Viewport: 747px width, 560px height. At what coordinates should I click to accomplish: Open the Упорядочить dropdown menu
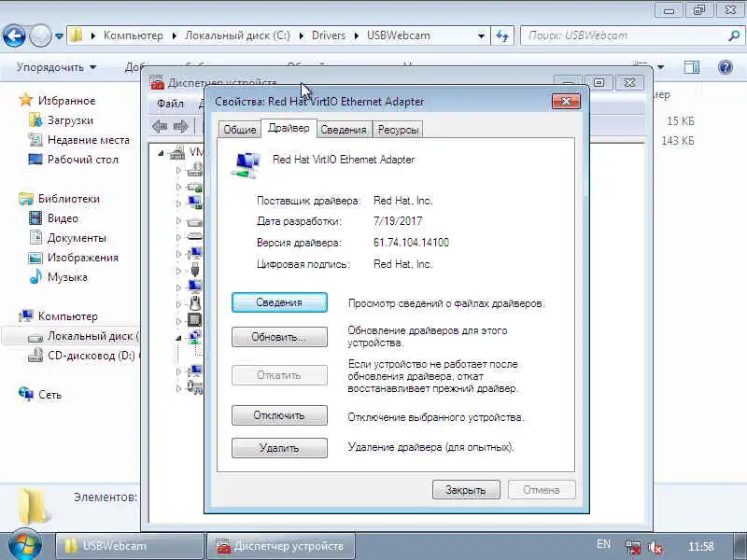coord(56,67)
